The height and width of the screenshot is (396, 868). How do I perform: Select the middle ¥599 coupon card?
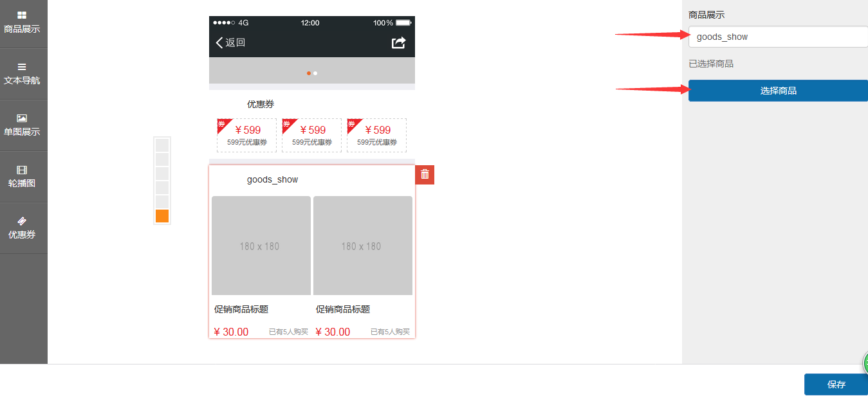pyautogui.click(x=312, y=135)
